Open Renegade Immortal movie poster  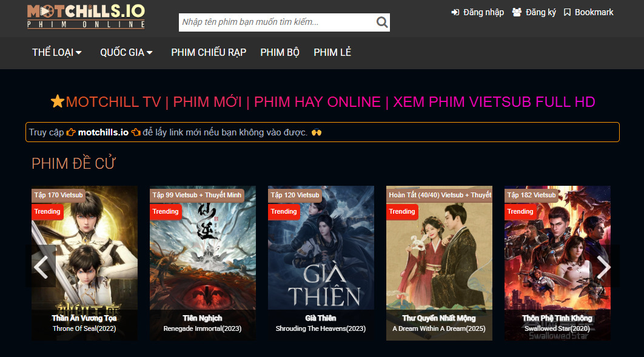click(x=203, y=261)
